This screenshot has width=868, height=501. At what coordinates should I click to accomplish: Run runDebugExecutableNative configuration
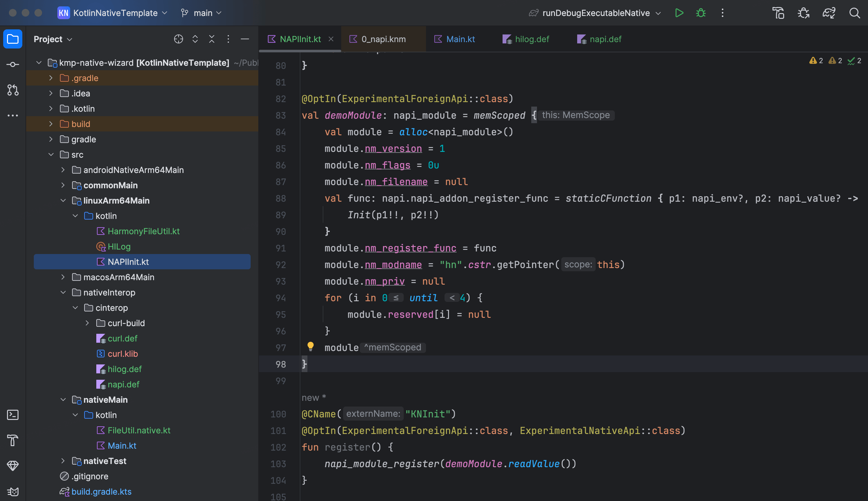tap(679, 13)
